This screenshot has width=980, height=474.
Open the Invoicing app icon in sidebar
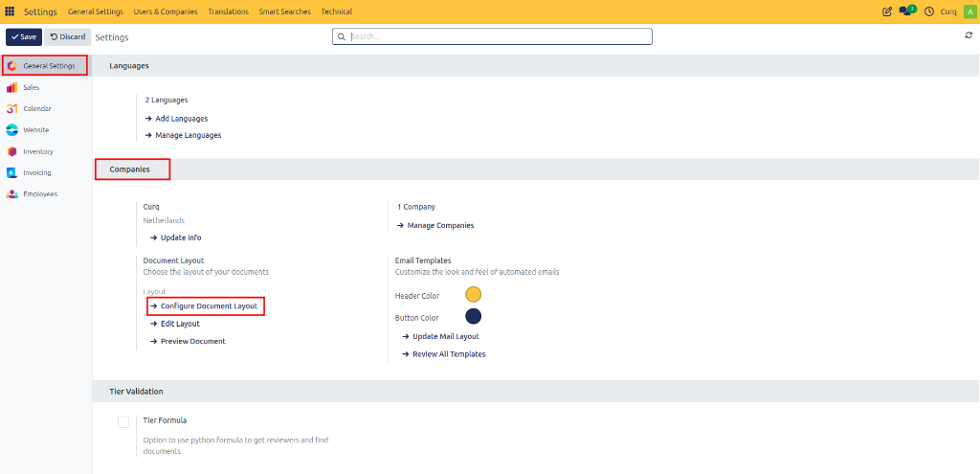click(x=11, y=172)
